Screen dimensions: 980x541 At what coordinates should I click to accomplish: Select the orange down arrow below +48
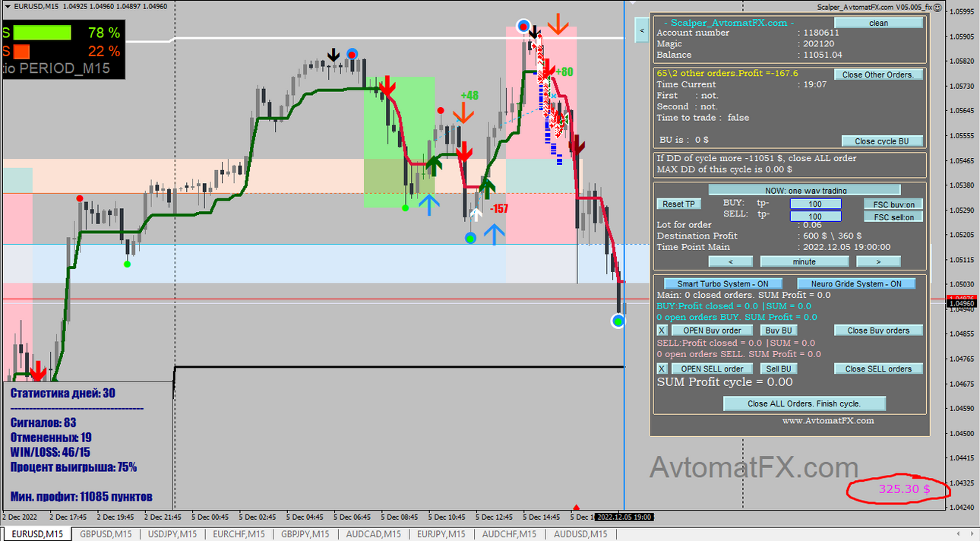click(463, 114)
